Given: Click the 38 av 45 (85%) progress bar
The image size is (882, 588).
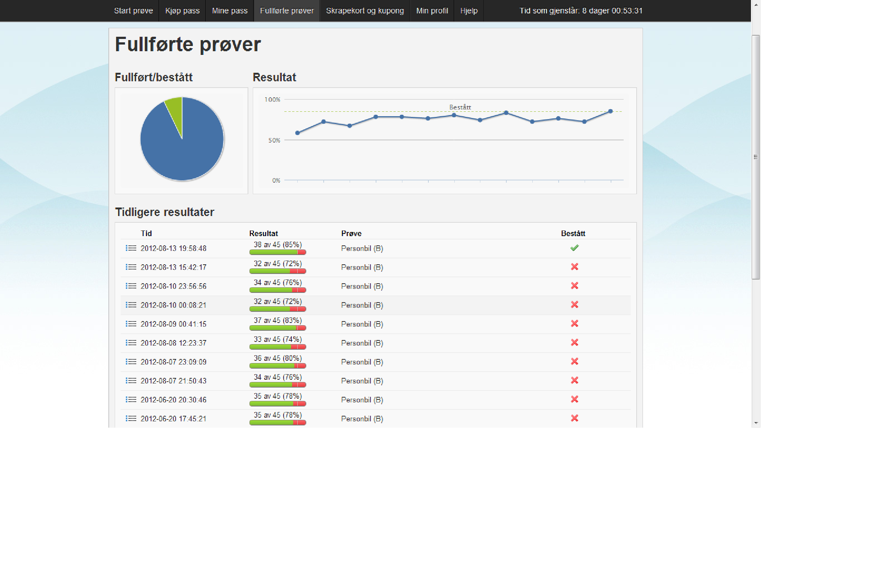Looking at the screenshot, I should point(278,252).
